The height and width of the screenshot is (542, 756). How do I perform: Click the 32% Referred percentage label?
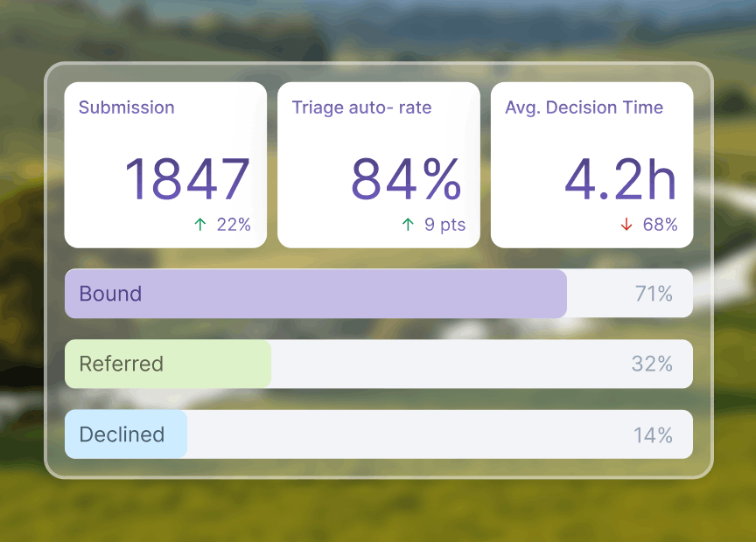652,364
